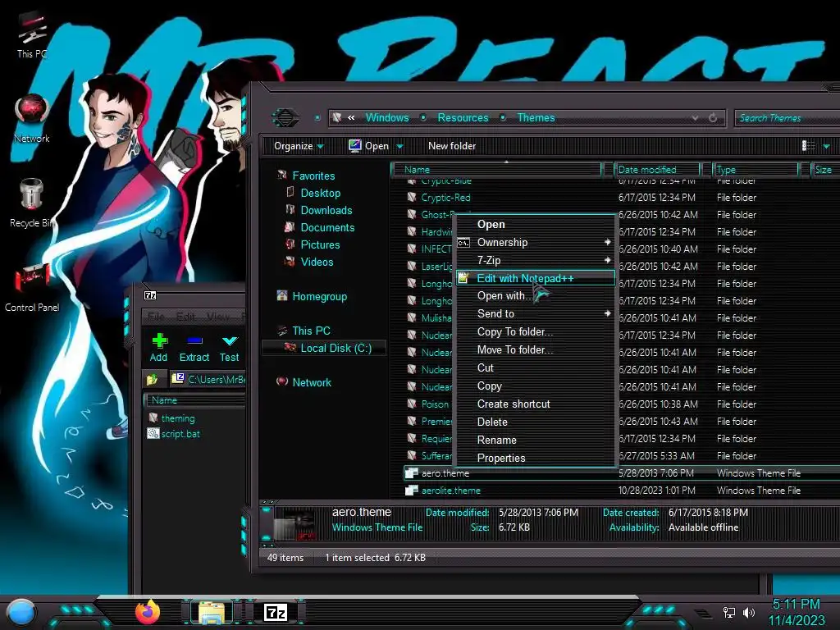The width and height of the screenshot is (840, 630).
Task: Choose Rename in the context menu
Action: (x=535, y=440)
